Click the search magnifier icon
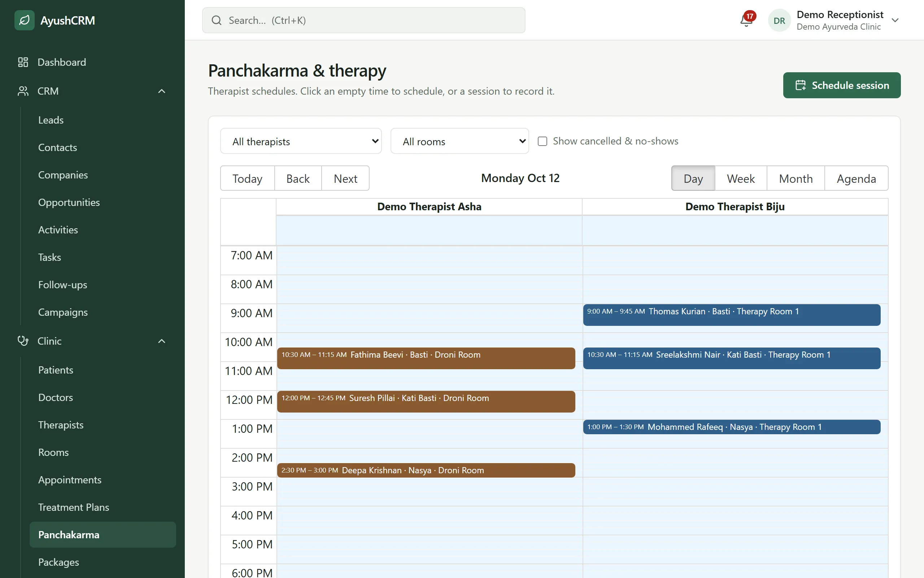Image resolution: width=924 pixels, height=578 pixels. (x=217, y=20)
